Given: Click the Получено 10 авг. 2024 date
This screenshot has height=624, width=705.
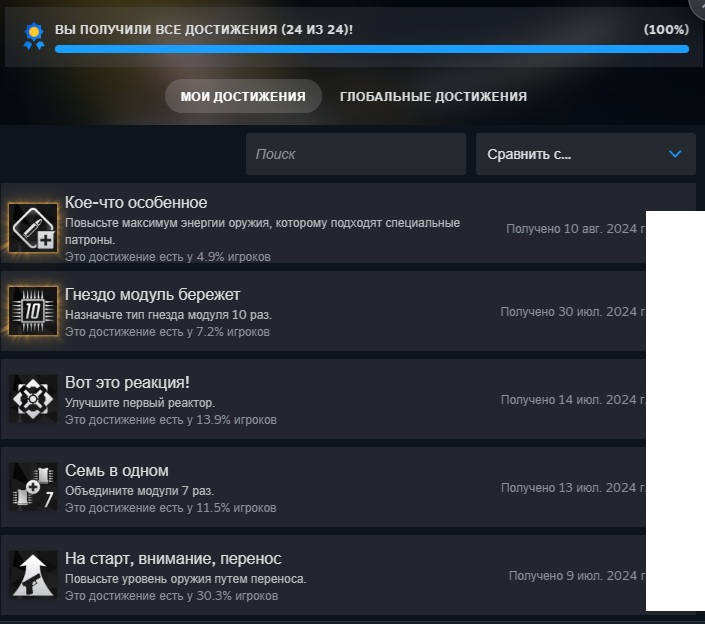Looking at the screenshot, I should click(576, 229).
